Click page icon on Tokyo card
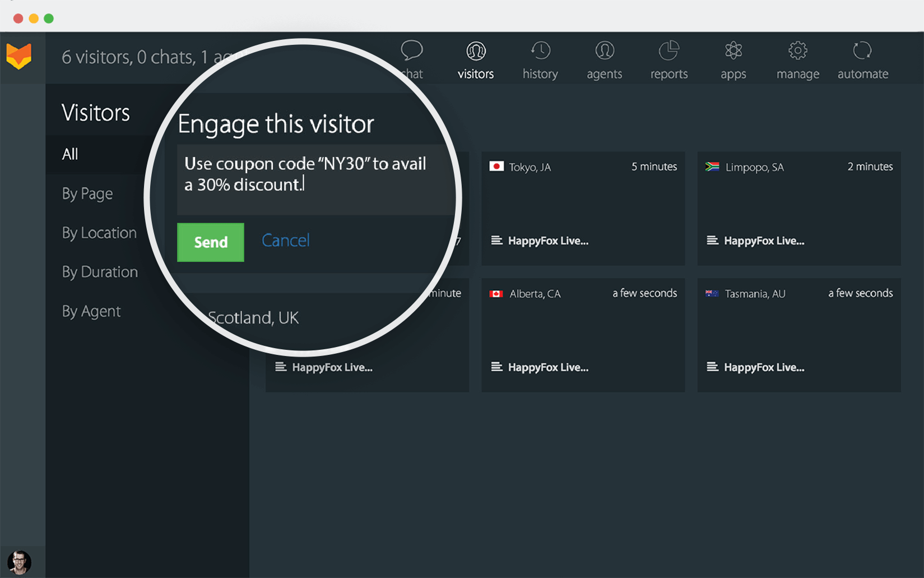 click(x=496, y=241)
